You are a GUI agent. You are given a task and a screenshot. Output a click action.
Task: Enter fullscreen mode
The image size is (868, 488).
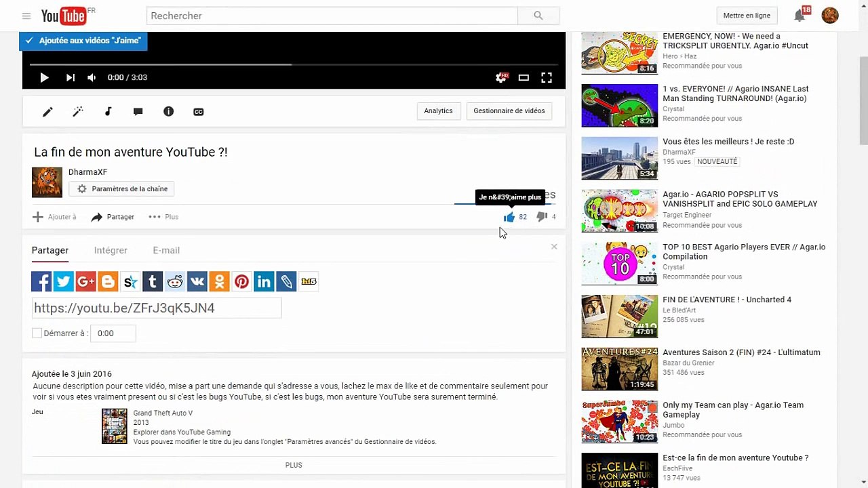[547, 77]
